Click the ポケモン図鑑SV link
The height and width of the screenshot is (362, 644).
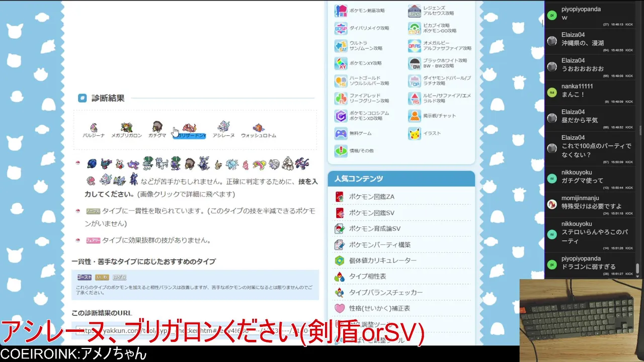[372, 213]
